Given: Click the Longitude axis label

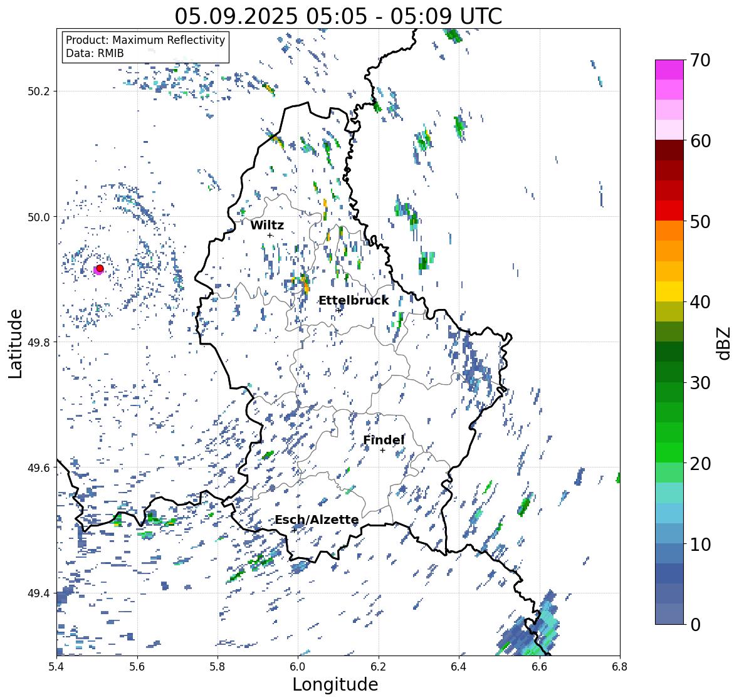Looking at the screenshot, I should [x=335, y=684].
